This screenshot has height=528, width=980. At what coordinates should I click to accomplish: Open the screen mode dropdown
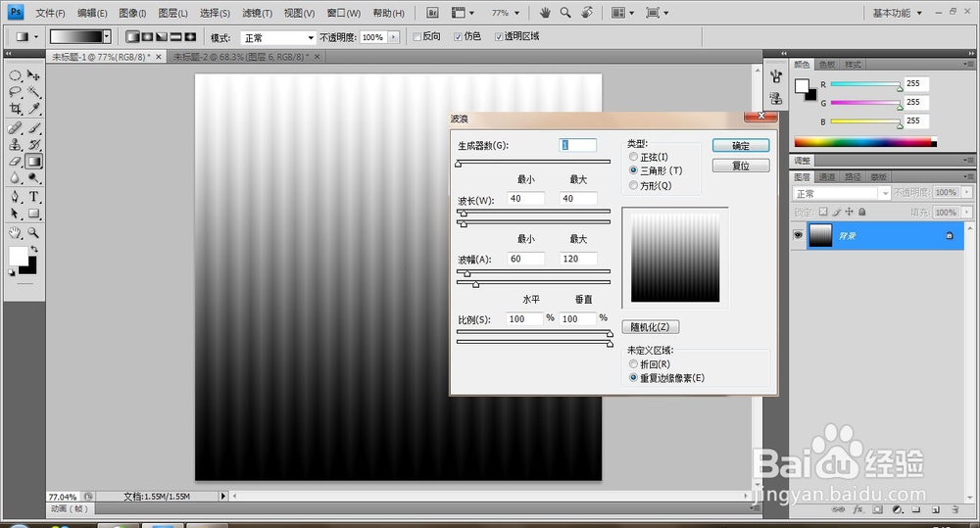coord(657,13)
